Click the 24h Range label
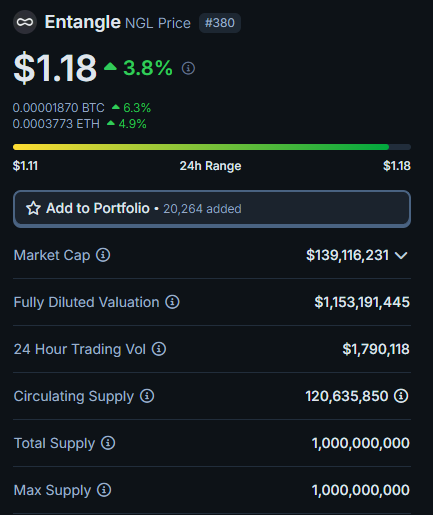The image size is (433, 515). 210,166
